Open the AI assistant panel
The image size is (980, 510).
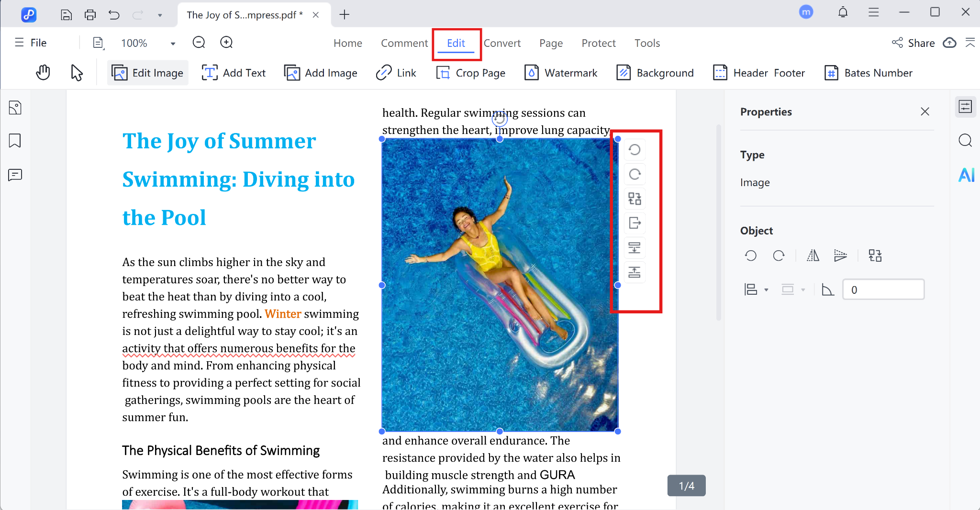click(966, 175)
